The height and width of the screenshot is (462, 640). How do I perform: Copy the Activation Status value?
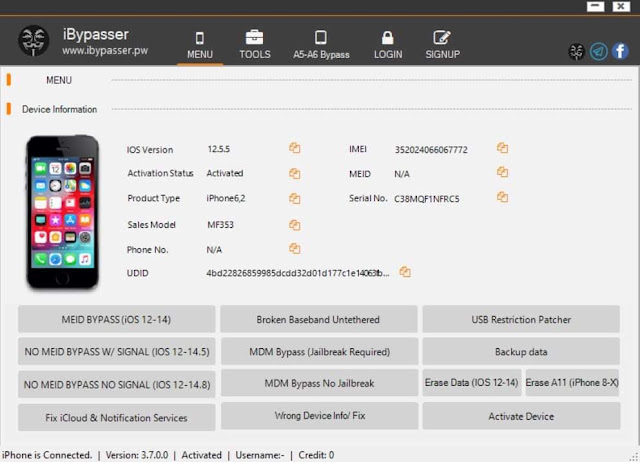(295, 173)
